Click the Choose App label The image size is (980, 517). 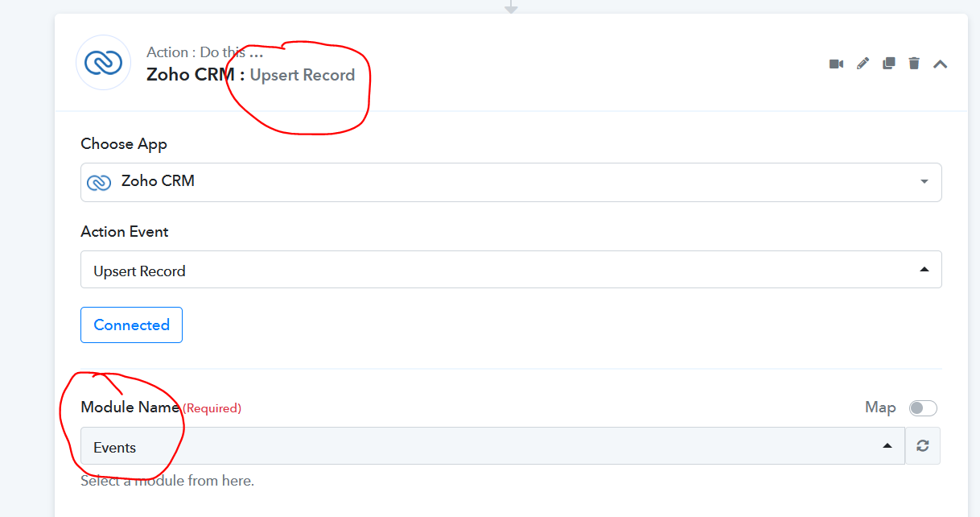(x=124, y=144)
